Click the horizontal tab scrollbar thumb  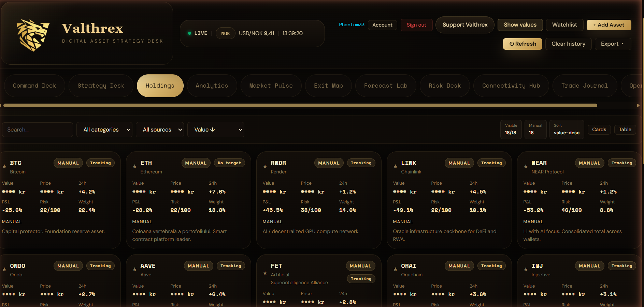point(300,106)
